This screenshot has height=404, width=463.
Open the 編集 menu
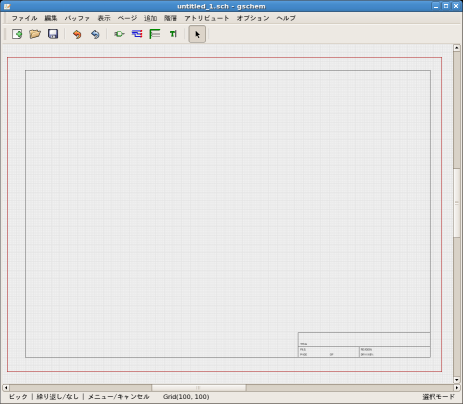[51, 18]
